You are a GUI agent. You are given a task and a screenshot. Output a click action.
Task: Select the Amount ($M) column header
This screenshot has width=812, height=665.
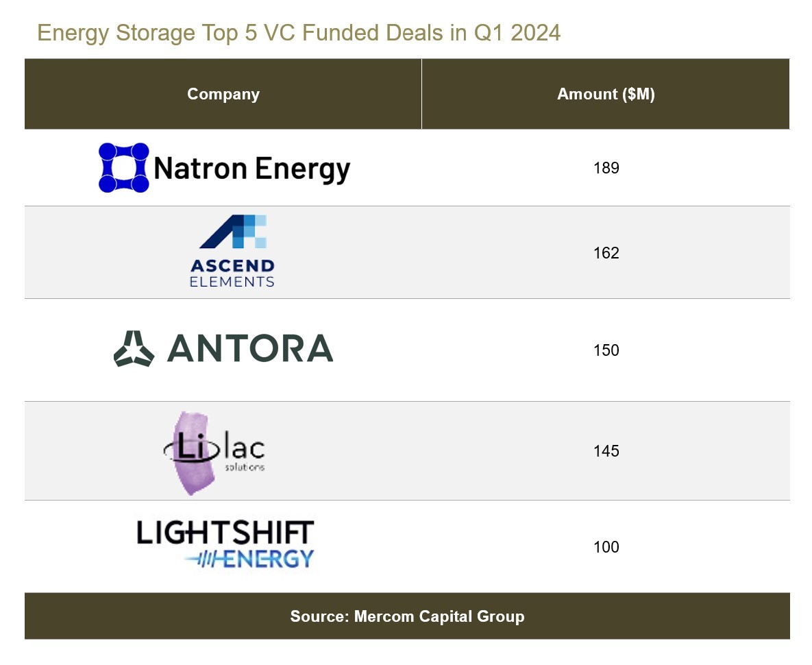606,95
